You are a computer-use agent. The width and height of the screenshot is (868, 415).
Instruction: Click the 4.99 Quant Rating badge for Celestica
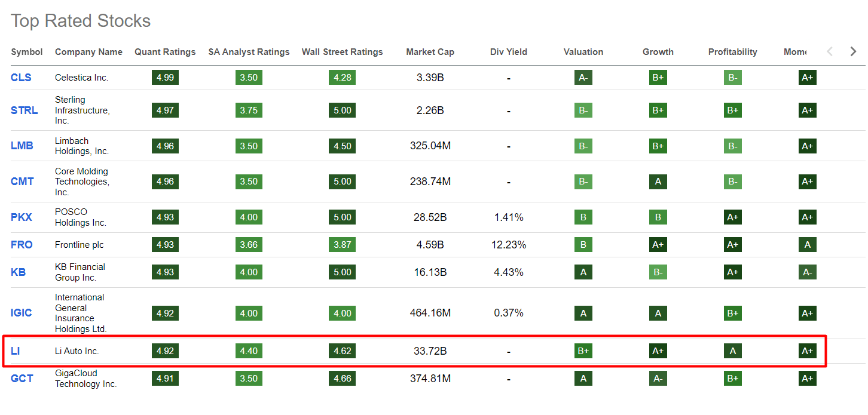[x=165, y=77]
